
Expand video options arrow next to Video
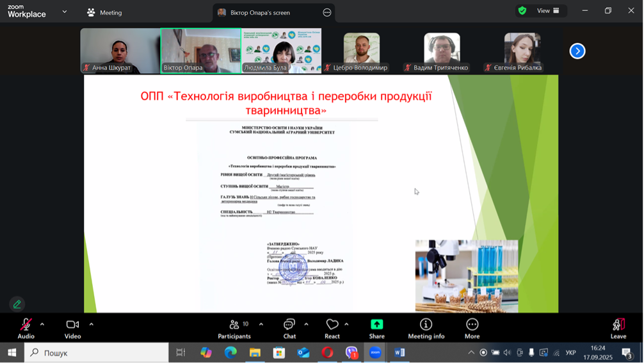pyautogui.click(x=92, y=324)
